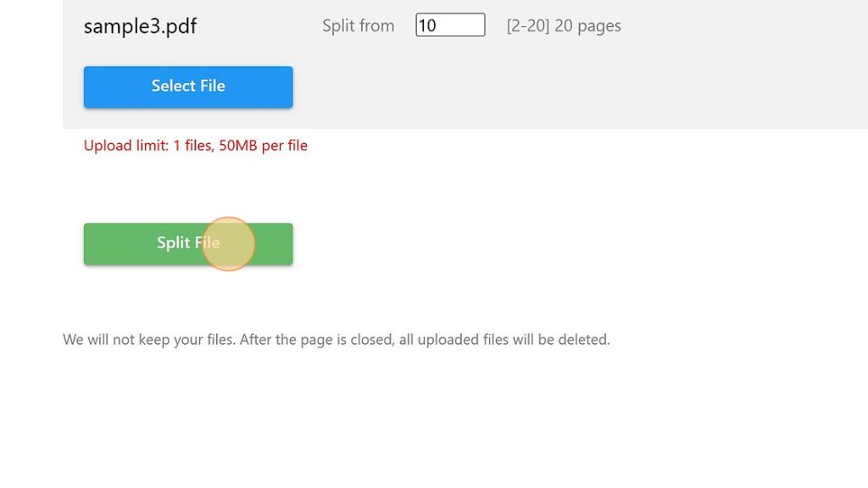Click the uploaded file title sample3.pdf

pyautogui.click(x=141, y=26)
